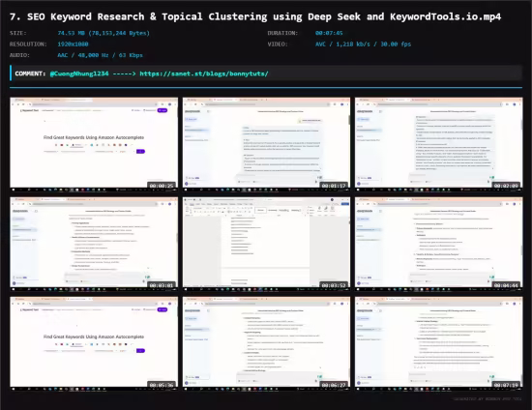Select the audio value AAC / 48,000 Hz

(x=100, y=55)
